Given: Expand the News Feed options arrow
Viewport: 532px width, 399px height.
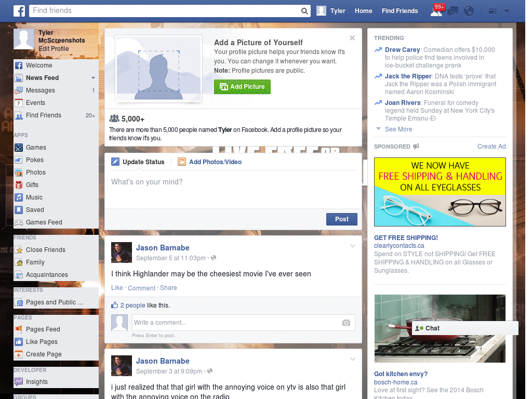Looking at the screenshot, I should pos(93,78).
